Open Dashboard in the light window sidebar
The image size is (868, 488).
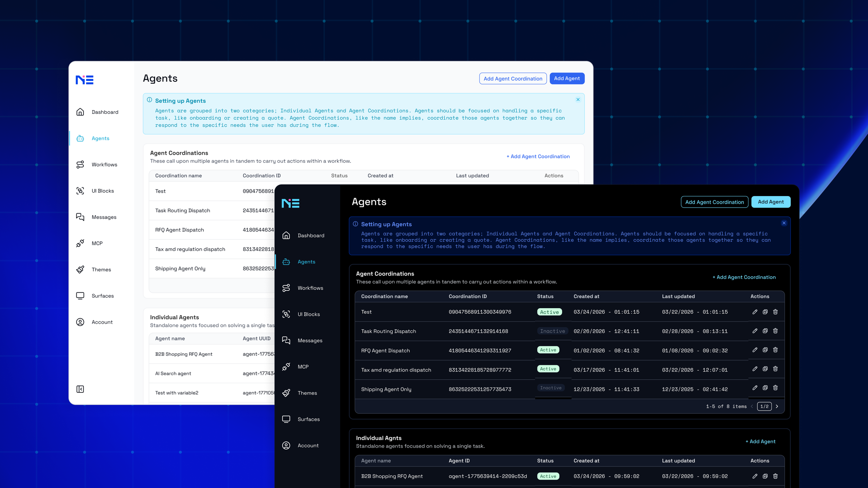pos(97,112)
